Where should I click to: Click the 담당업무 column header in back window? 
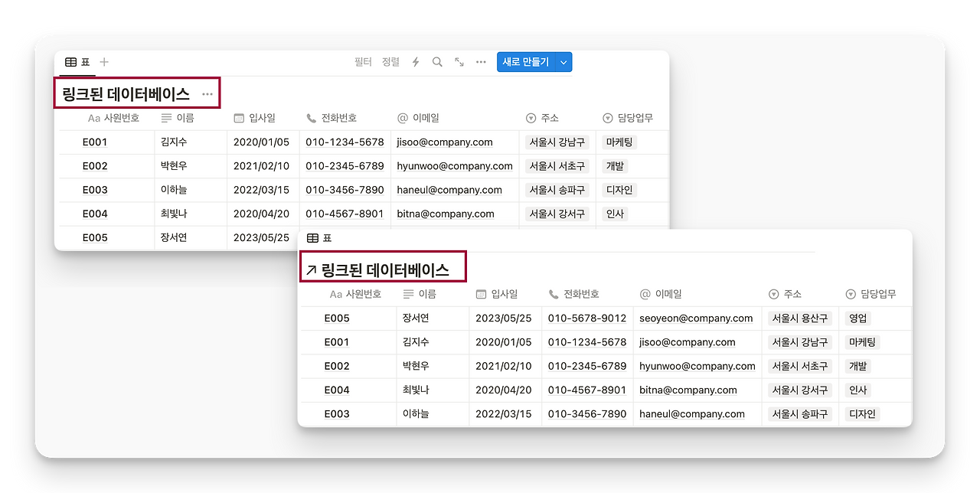point(628,118)
